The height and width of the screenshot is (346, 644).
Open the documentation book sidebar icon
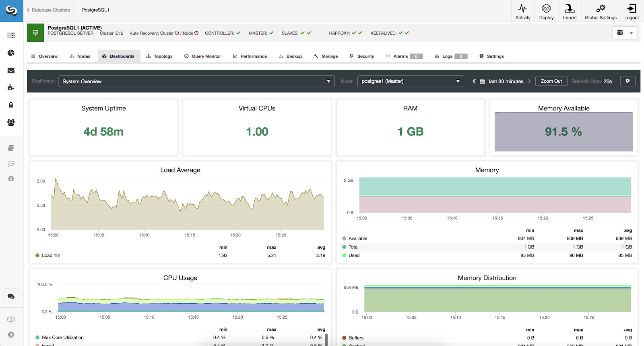pyautogui.click(x=11, y=148)
